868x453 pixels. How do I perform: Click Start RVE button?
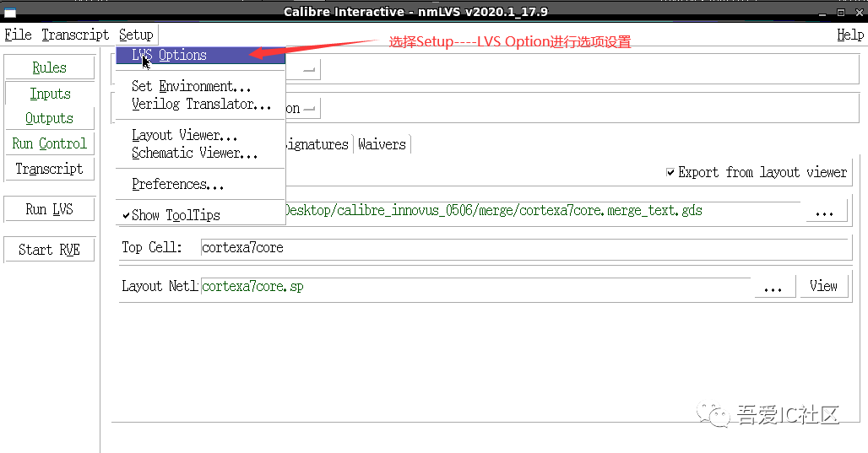click(x=49, y=250)
